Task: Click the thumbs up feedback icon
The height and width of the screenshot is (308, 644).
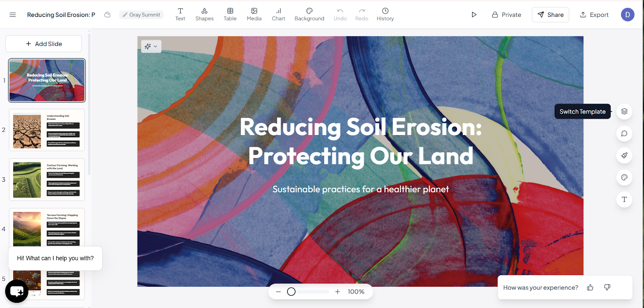Action: pos(590,287)
